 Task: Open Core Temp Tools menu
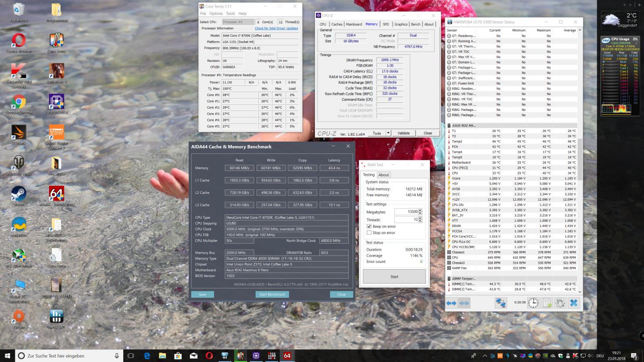230,14
